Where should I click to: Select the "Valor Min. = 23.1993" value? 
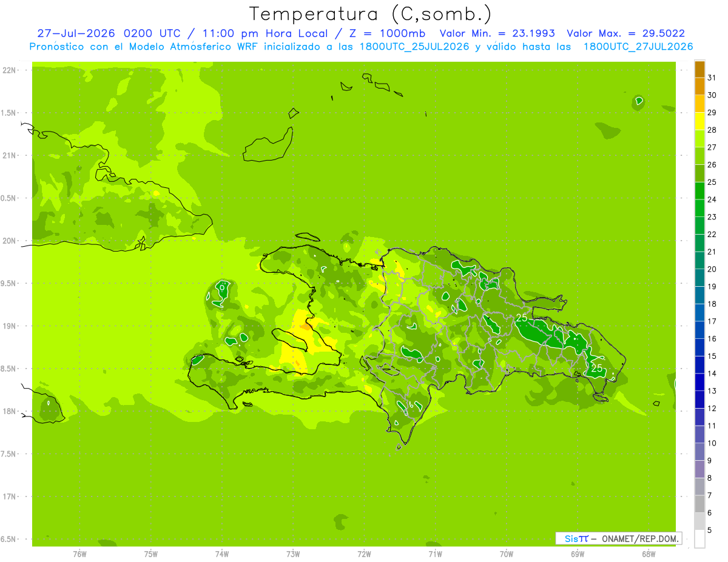coord(497,33)
